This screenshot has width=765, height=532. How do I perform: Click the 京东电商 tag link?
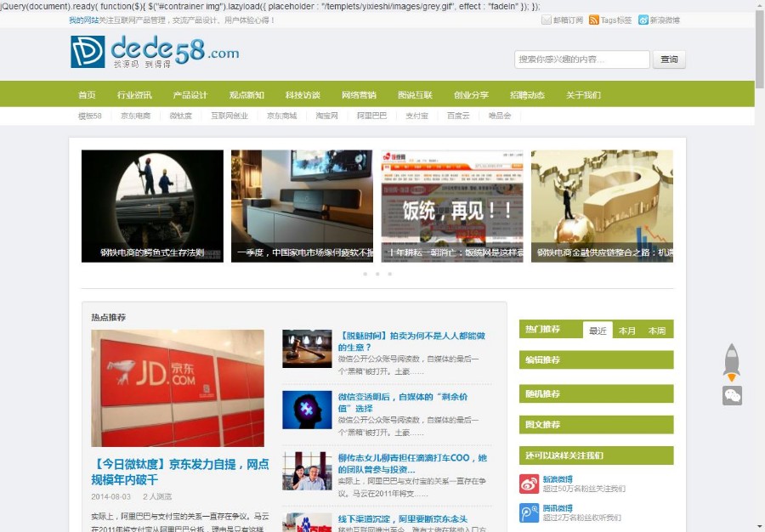136,116
